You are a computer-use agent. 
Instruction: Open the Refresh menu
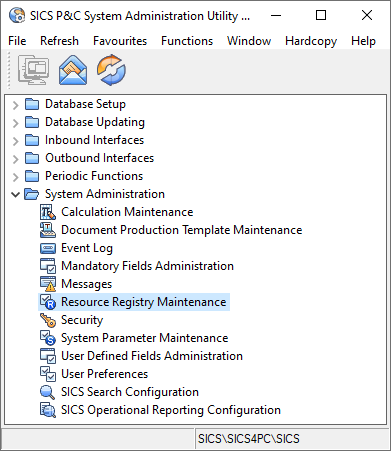point(59,41)
